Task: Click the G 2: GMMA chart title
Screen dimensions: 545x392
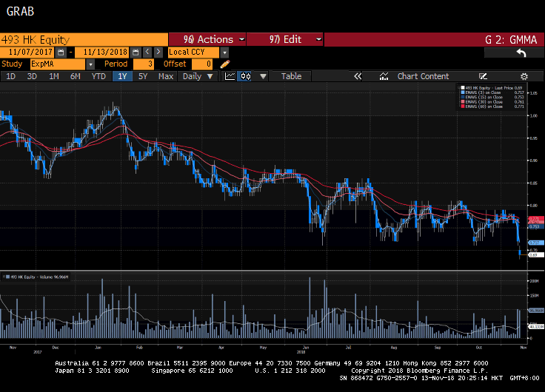Action: (x=511, y=40)
